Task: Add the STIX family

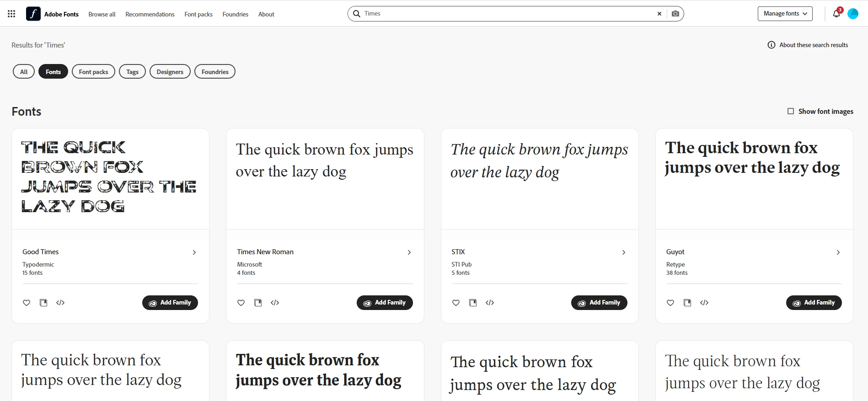Action: [x=599, y=303]
